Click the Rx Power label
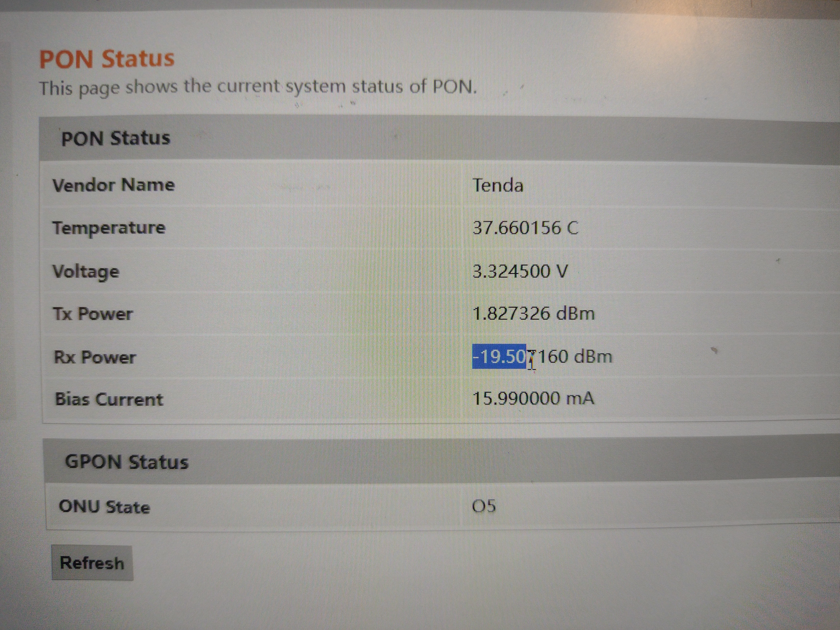This screenshot has height=630, width=840. tap(95, 357)
